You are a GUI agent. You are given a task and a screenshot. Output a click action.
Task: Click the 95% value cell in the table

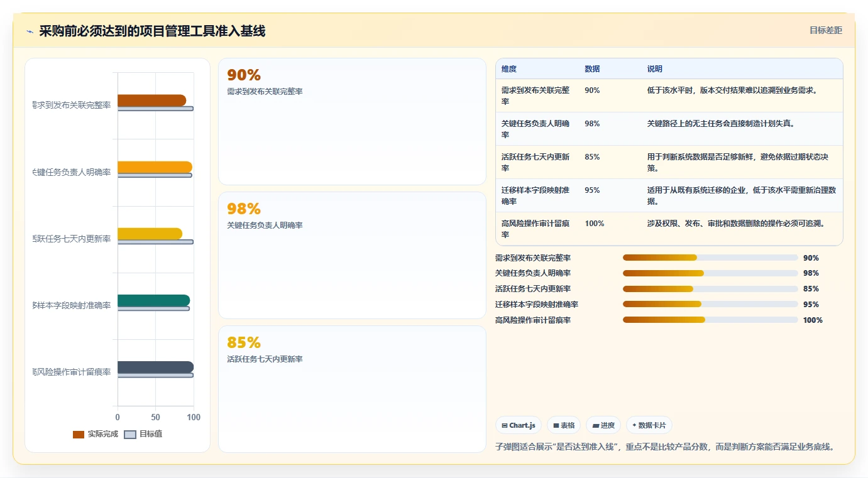point(592,190)
